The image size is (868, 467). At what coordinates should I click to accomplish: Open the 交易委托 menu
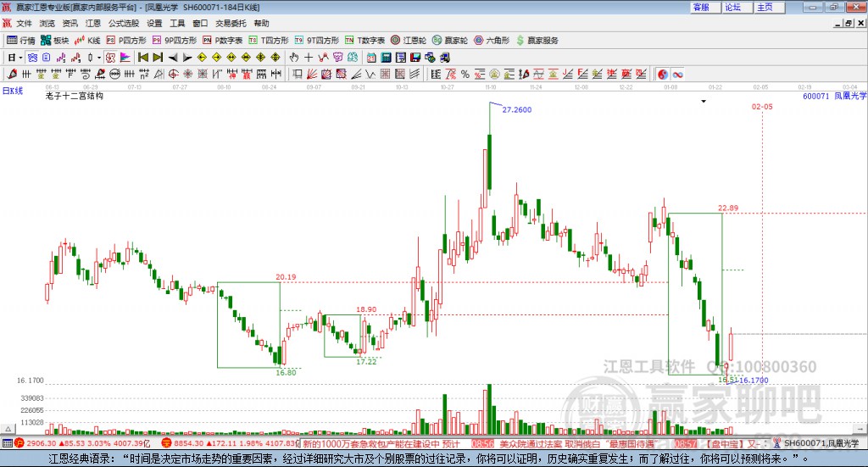231,23
